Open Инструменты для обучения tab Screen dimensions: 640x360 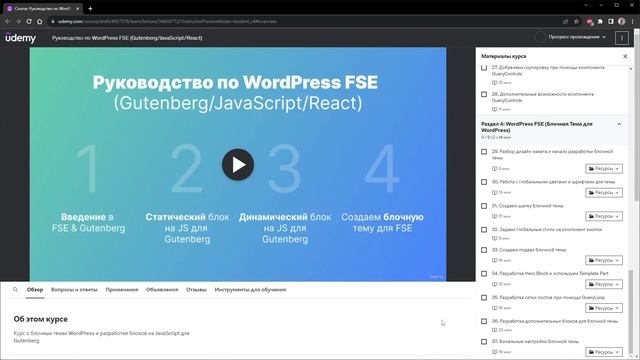[250, 289]
